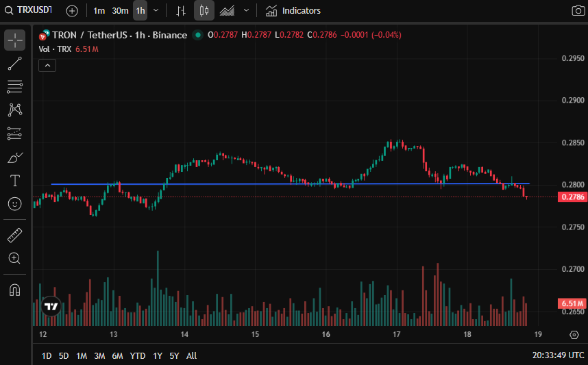Choose the area chart style
The image size is (588, 365).
[x=227, y=11]
